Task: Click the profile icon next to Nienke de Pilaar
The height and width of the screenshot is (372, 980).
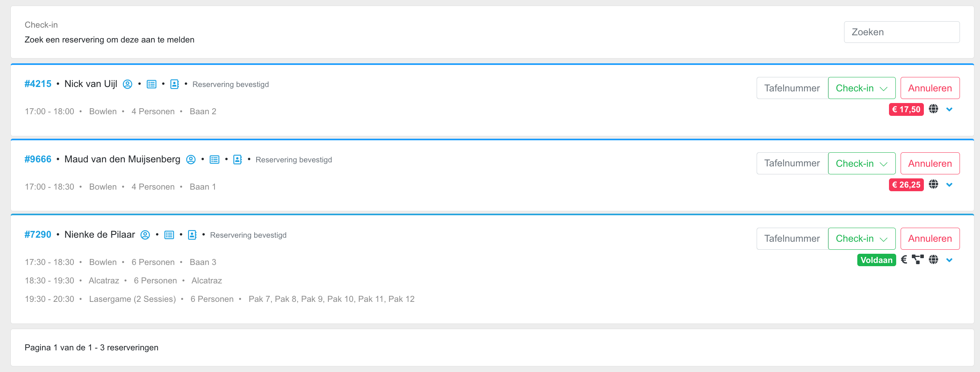Action: pyautogui.click(x=145, y=235)
